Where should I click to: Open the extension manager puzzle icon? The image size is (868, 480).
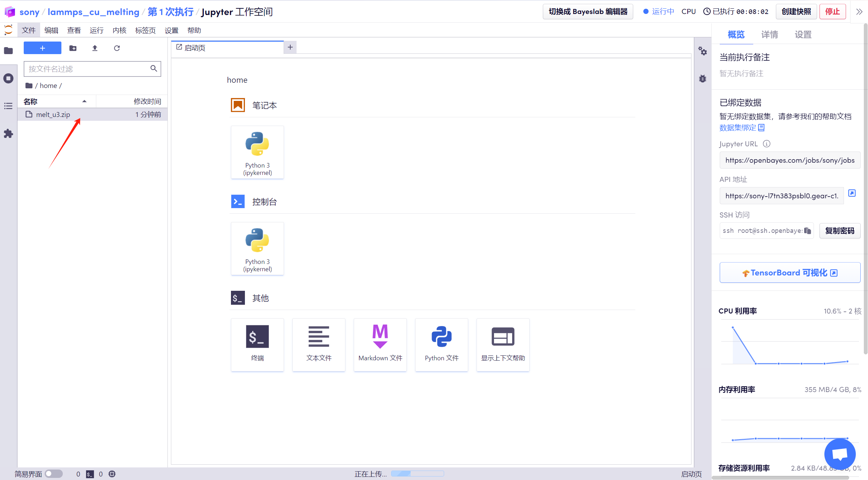(8, 134)
